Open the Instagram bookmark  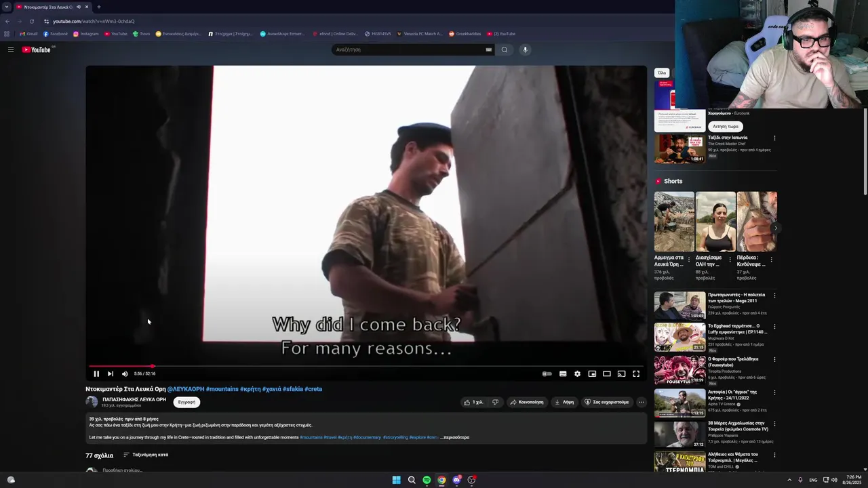[86, 34]
